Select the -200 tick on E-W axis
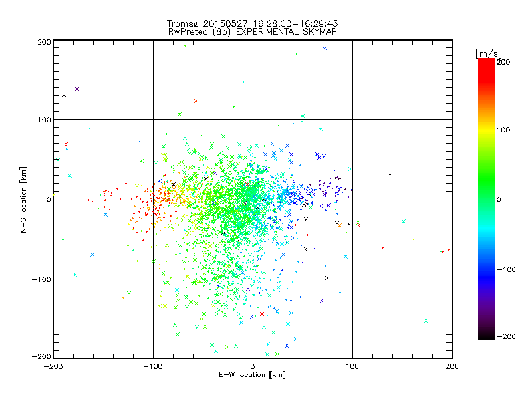The height and width of the screenshot is (399, 532). tap(53, 366)
